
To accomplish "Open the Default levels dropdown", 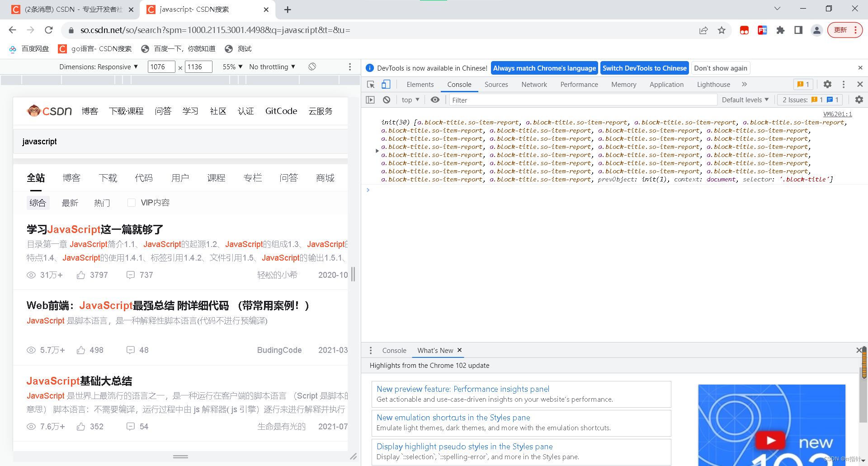I will pos(745,100).
